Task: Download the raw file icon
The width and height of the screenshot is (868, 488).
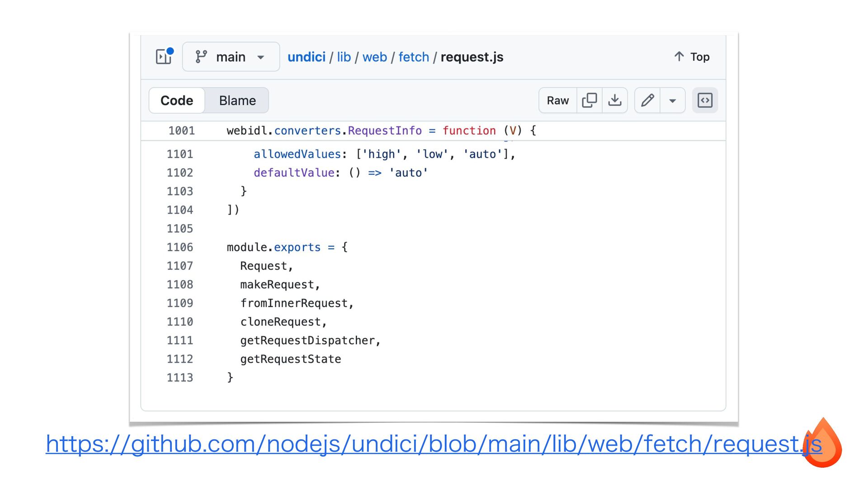Action: point(614,100)
